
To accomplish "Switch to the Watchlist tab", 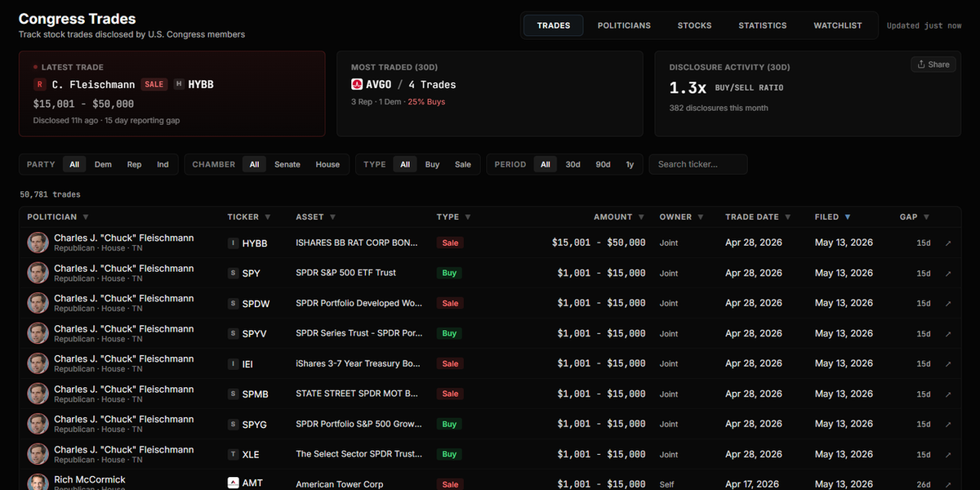I will click(838, 25).
